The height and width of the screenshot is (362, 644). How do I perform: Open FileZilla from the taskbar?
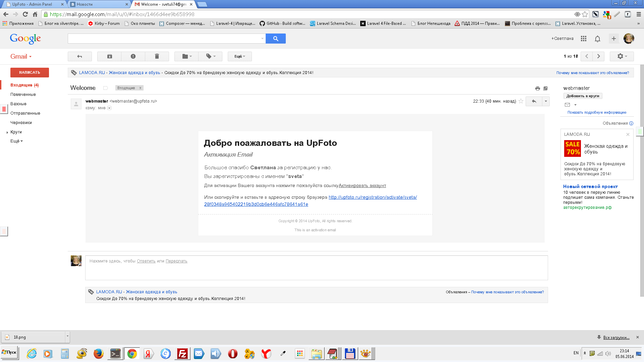tap(182, 354)
